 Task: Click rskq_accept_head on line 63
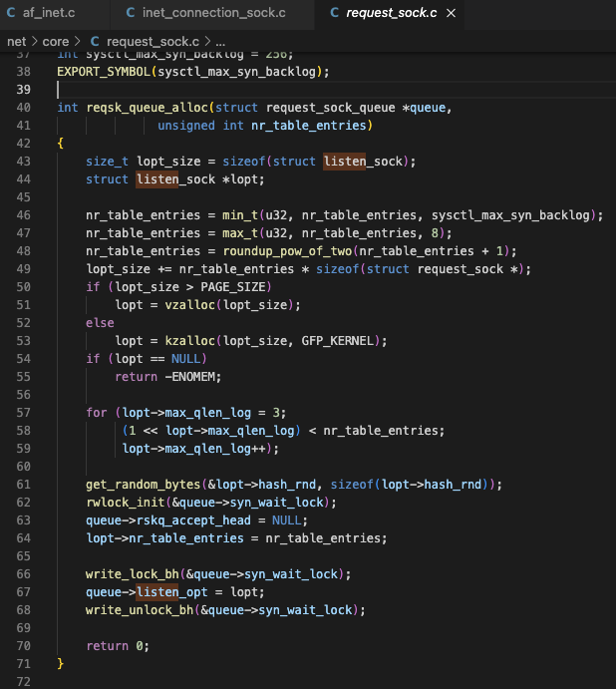(x=193, y=520)
